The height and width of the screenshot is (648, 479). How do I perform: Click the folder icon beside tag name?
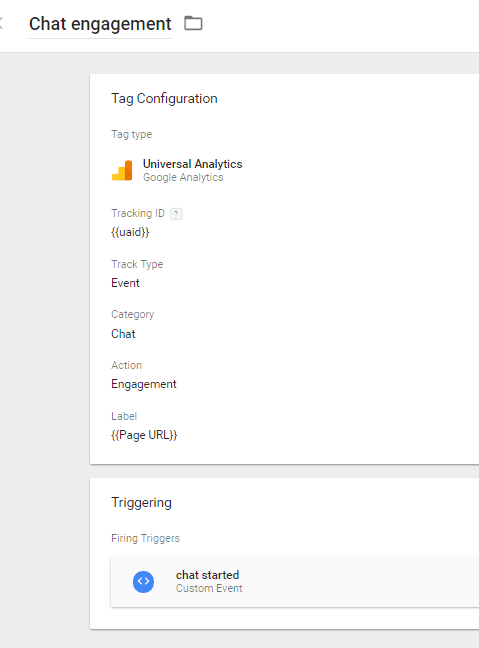coord(193,23)
